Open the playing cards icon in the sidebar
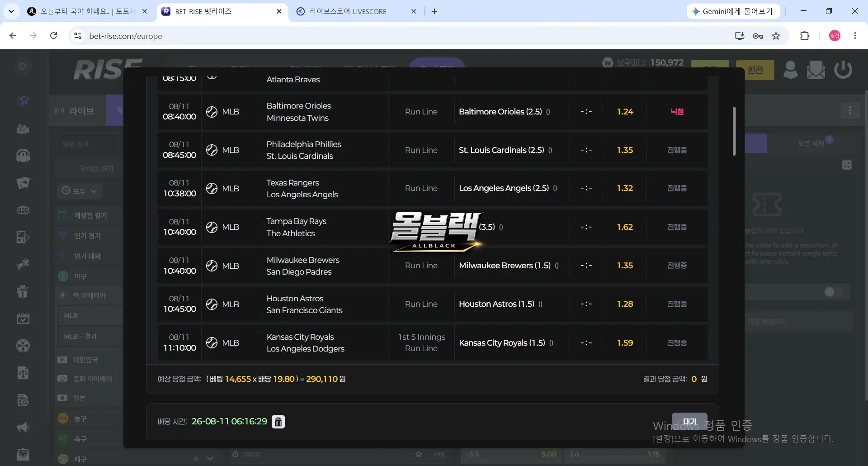 tap(23, 183)
